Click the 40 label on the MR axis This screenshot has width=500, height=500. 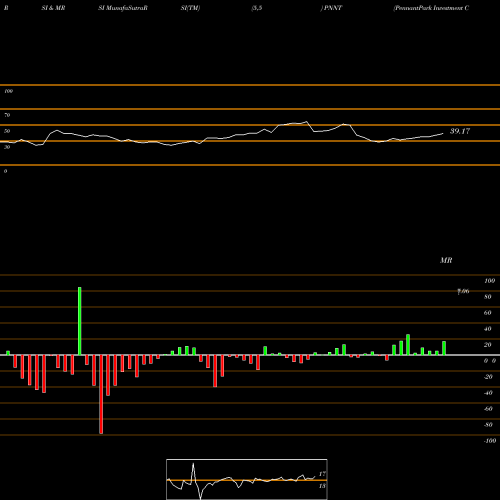pos(488,329)
